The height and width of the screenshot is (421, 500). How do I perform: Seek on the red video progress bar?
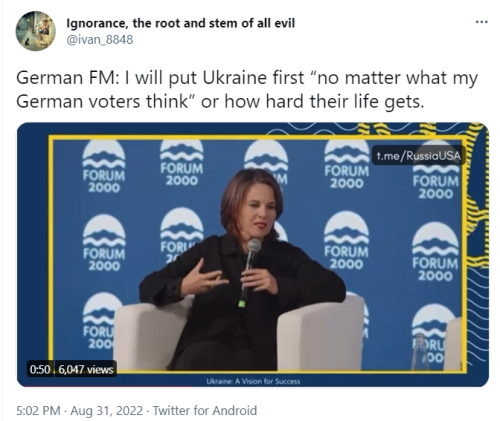coord(107,386)
